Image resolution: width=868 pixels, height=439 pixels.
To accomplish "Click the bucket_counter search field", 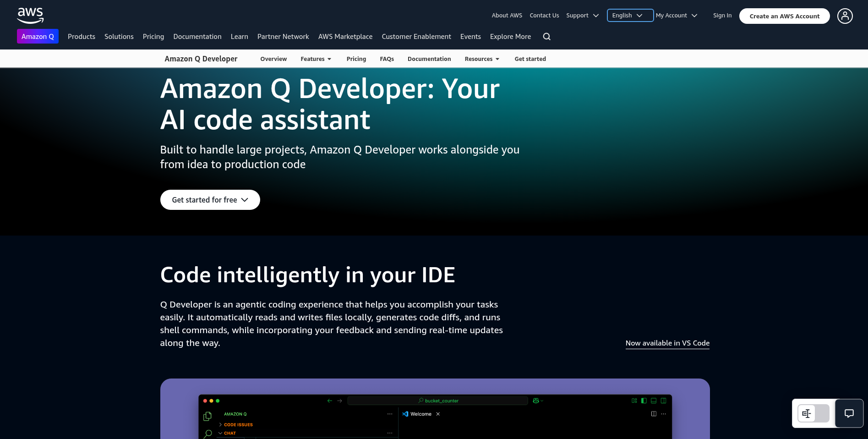I will pyautogui.click(x=438, y=401).
